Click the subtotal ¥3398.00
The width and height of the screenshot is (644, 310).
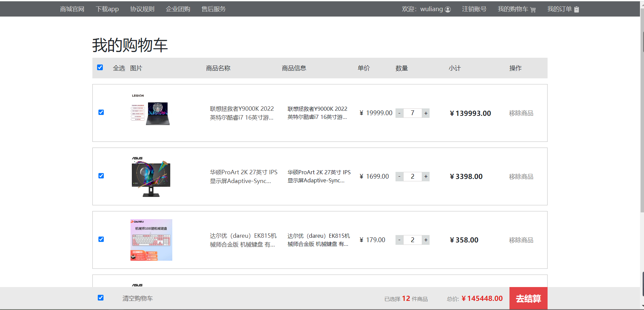[466, 177]
